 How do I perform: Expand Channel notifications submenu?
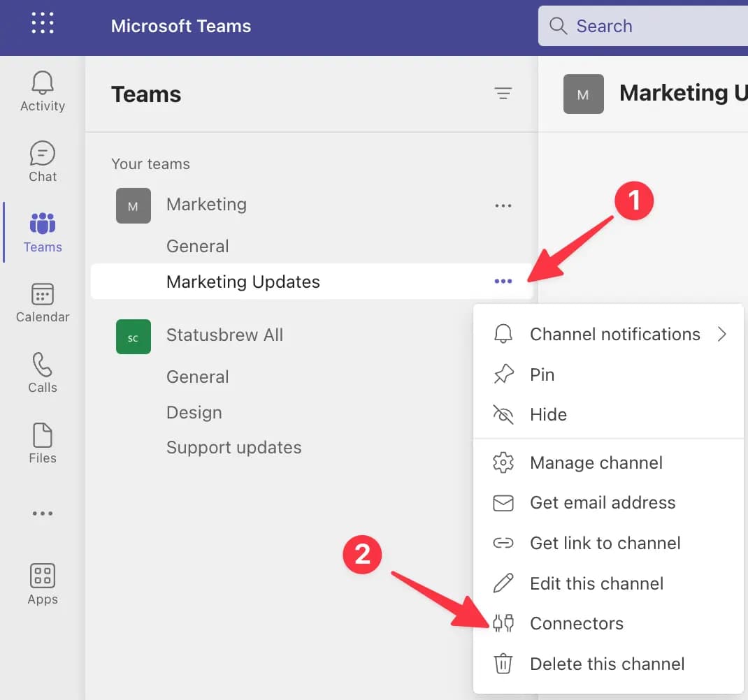click(x=614, y=335)
